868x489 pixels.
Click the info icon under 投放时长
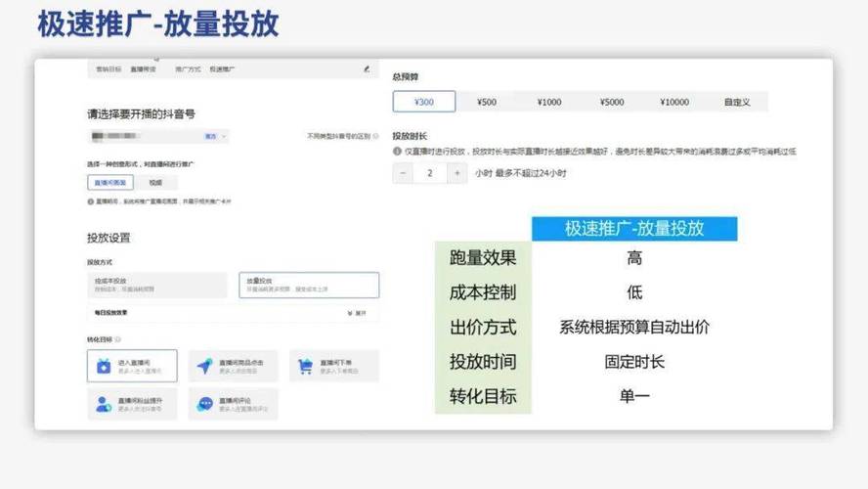[x=397, y=152]
